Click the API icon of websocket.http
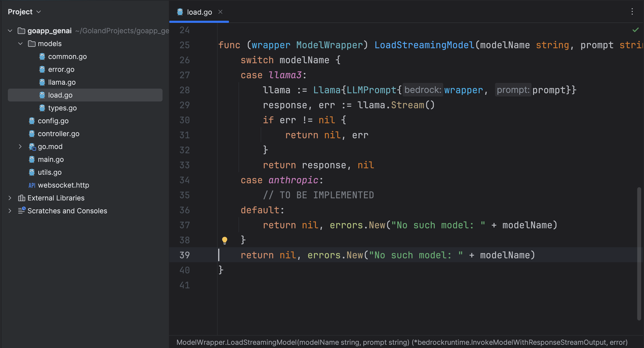This screenshot has width=644, height=348. tap(32, 185)
